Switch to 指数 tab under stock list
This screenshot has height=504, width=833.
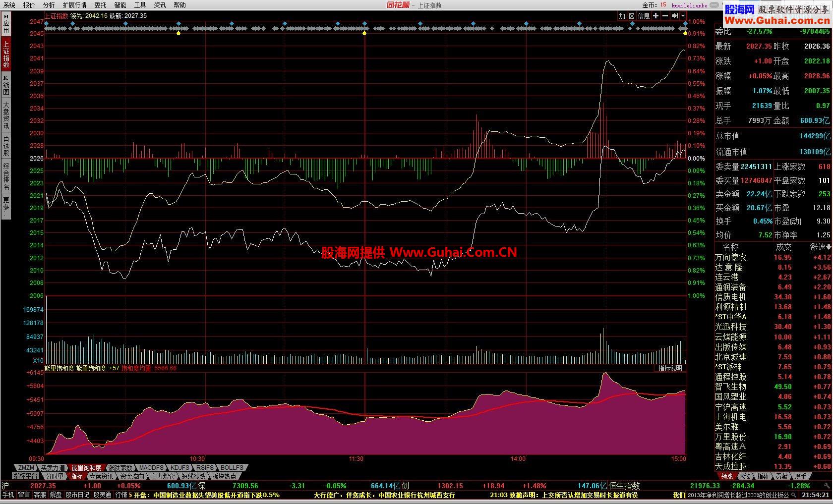tap(763, 476)
